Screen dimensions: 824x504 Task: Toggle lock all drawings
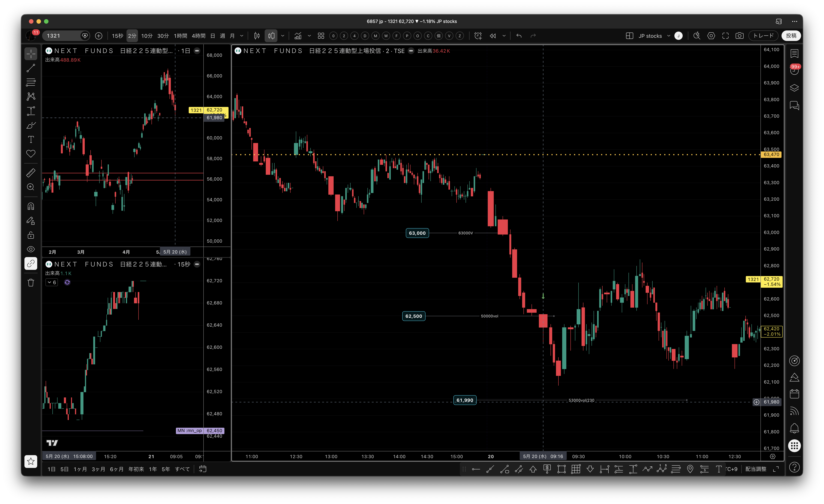[x=31, y=235]
